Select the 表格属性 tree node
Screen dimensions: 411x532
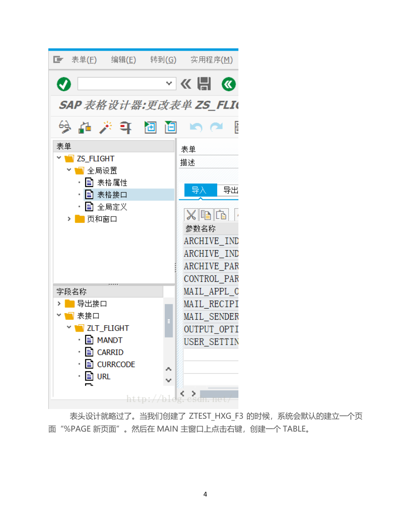[112, 182]
